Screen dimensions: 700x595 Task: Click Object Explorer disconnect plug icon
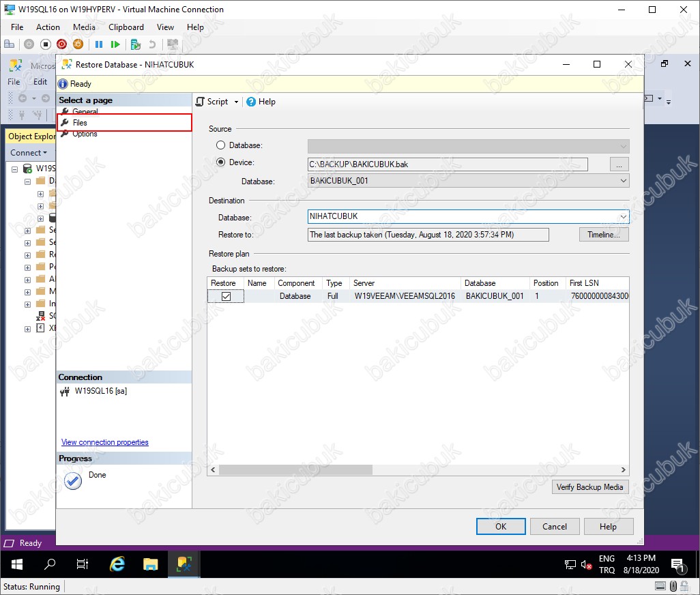click(38, 116)
